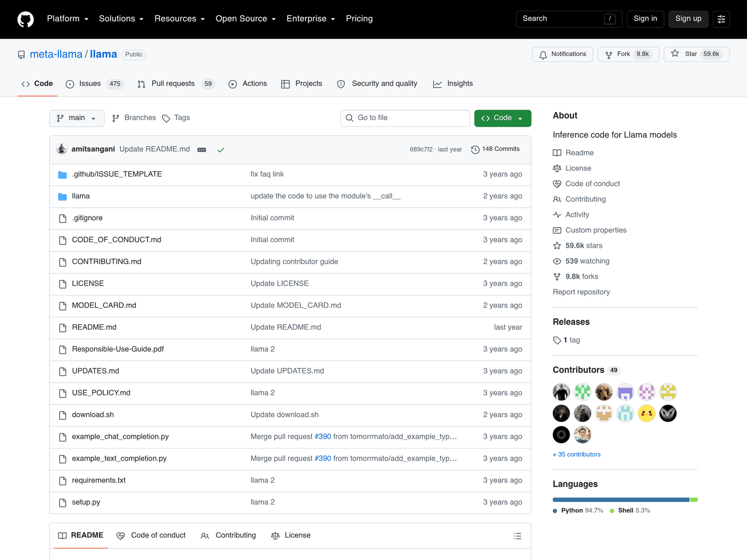Expand the Open Source menu

pos(246,19)
